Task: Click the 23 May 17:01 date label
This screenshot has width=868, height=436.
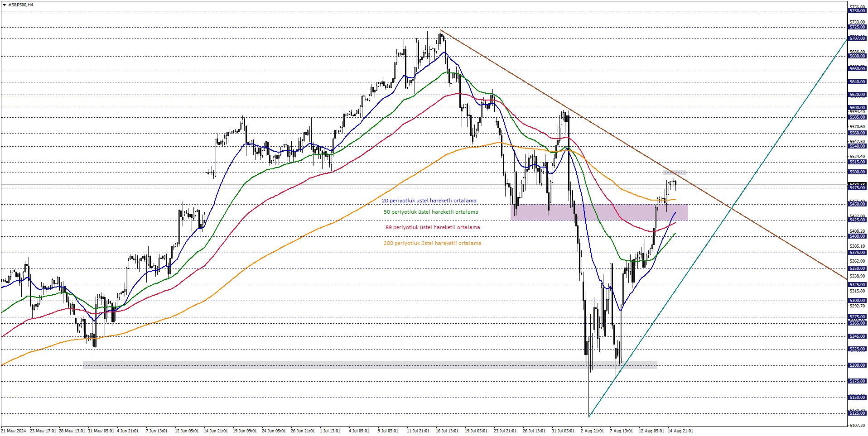Action: (43, 431)
